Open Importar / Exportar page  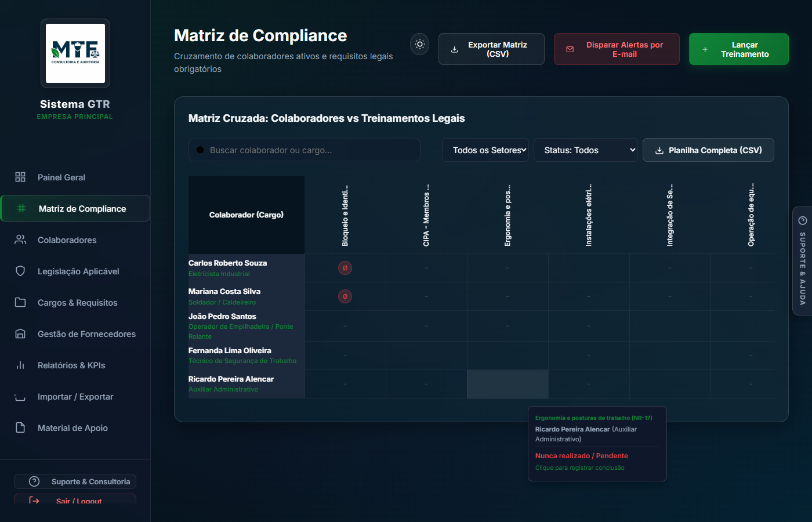tap(75, 396)
